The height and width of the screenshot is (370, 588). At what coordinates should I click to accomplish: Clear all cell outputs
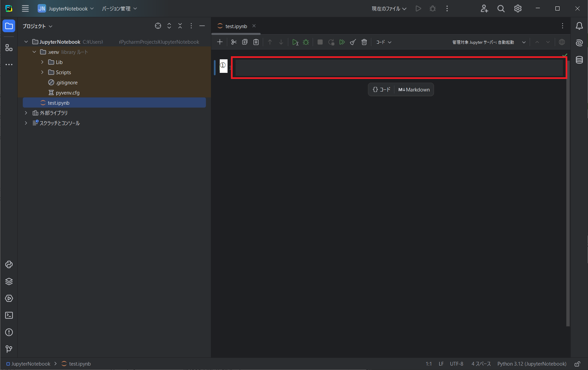(353, 42)
